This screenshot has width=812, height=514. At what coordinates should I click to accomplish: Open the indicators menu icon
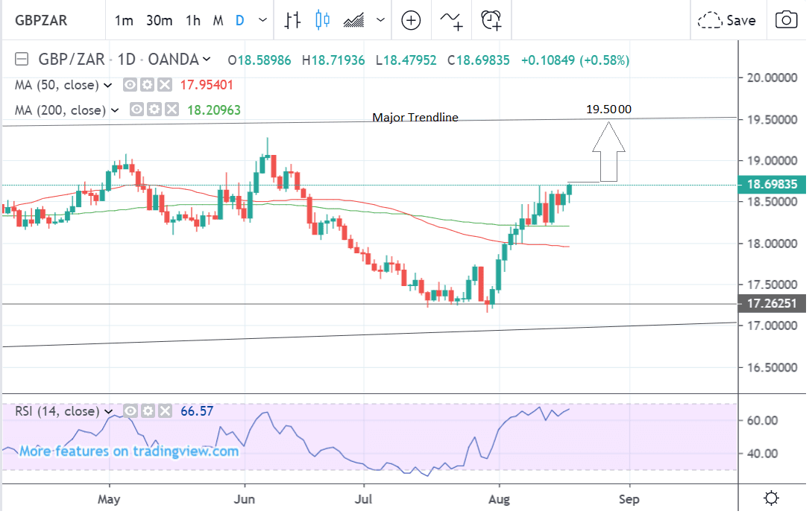pyautogui.click(x=450, y=20)
